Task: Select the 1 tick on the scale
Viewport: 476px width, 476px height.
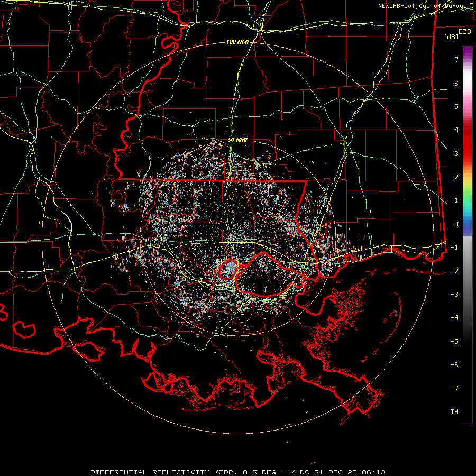Action: (x=456, y=200)
